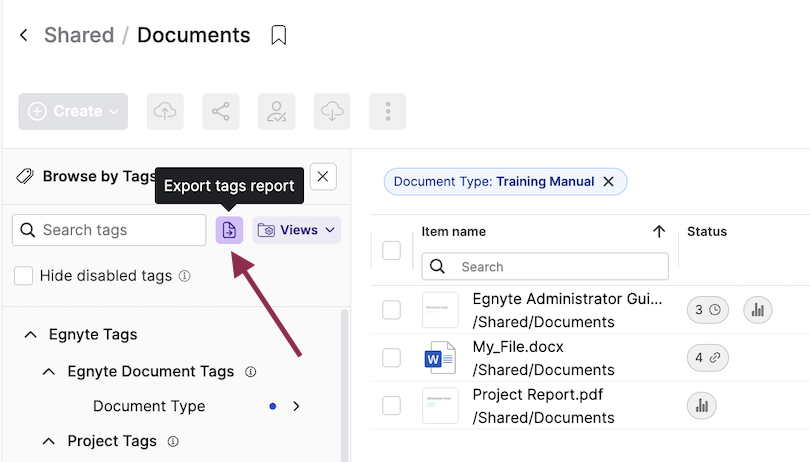Viewport: 810px width, 462px height.
Task: Click the download from cloud toolbar icon
Action: coord(332,111)
